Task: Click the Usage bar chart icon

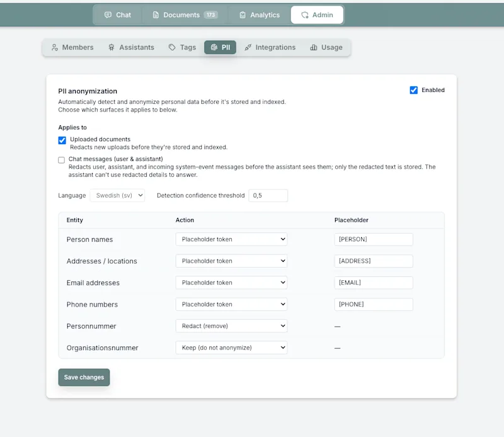Action: coord(313,47)
